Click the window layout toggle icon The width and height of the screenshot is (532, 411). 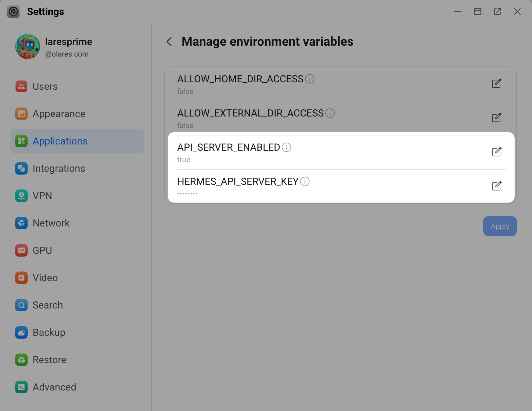click(x=478, y=11)
